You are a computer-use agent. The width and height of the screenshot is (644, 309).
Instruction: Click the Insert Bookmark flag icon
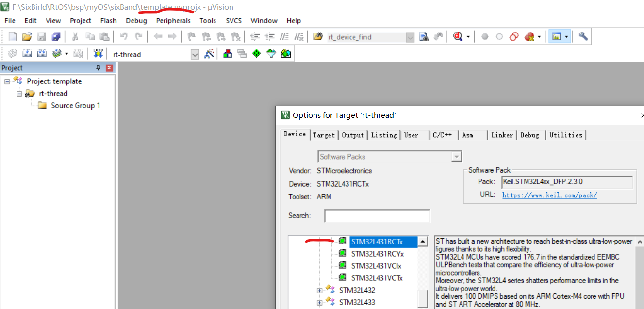(192, 36)
